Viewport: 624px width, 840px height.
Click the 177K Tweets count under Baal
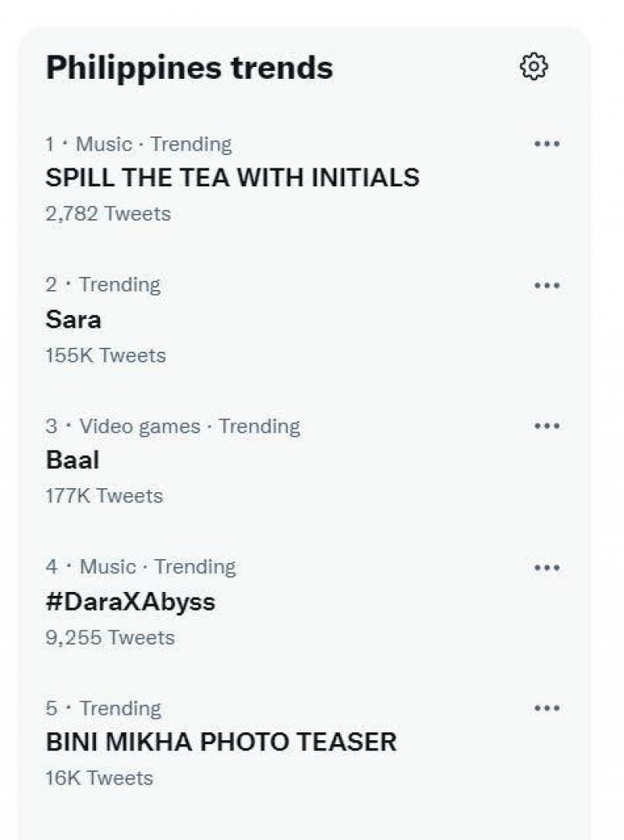105,495
